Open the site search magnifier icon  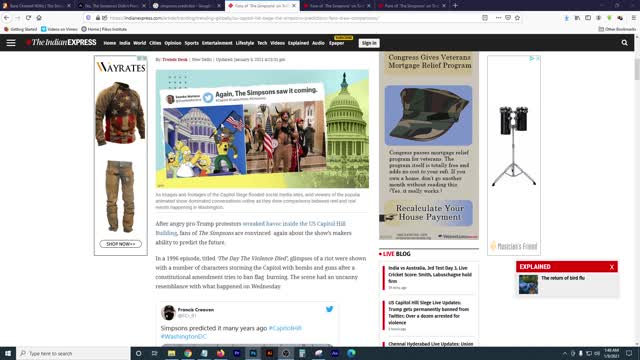624,42
